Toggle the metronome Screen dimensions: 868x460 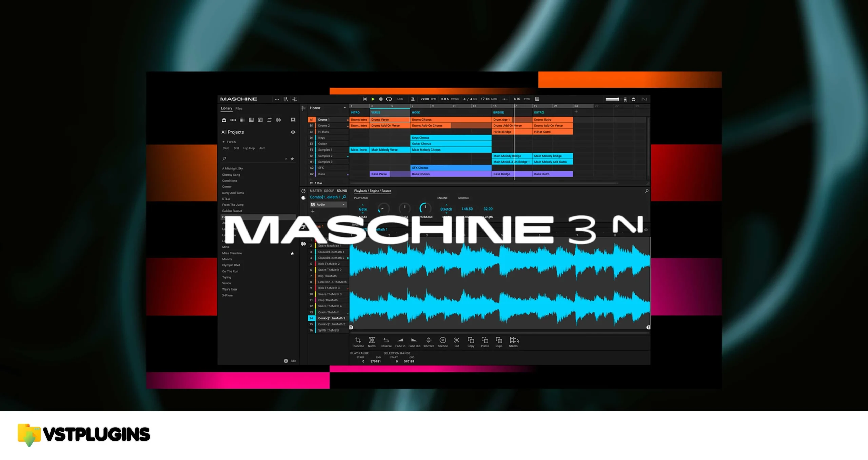click(413, 99)
